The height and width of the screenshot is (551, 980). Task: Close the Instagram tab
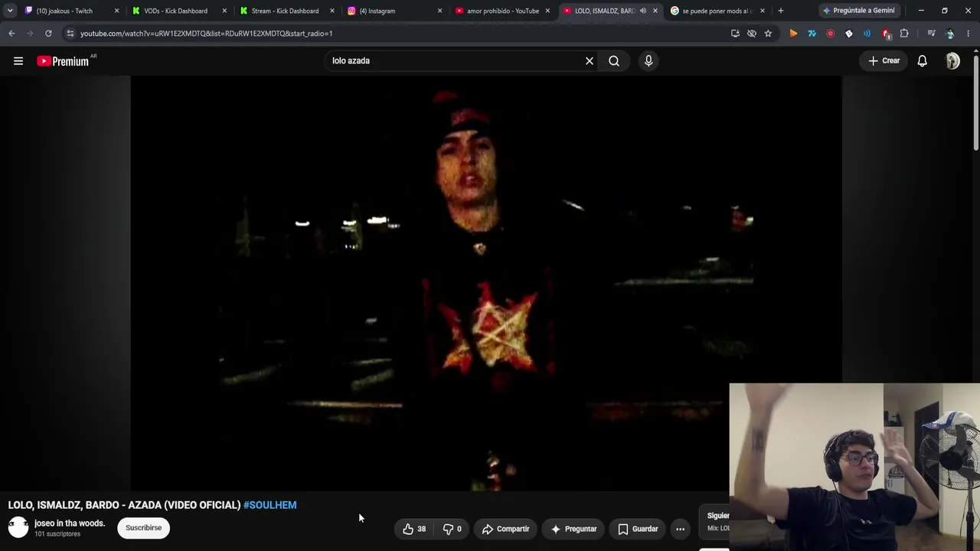439,11
